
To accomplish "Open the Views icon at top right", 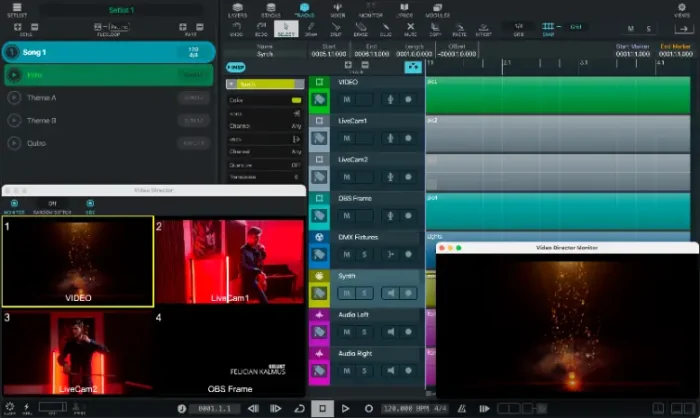I will point(680,10).
